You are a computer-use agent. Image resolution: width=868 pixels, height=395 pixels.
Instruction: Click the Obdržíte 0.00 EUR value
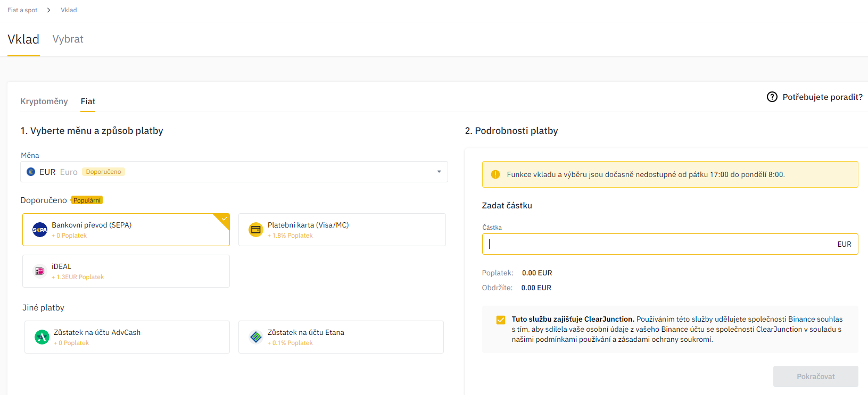pyautogui.click(x=536, y=288)
